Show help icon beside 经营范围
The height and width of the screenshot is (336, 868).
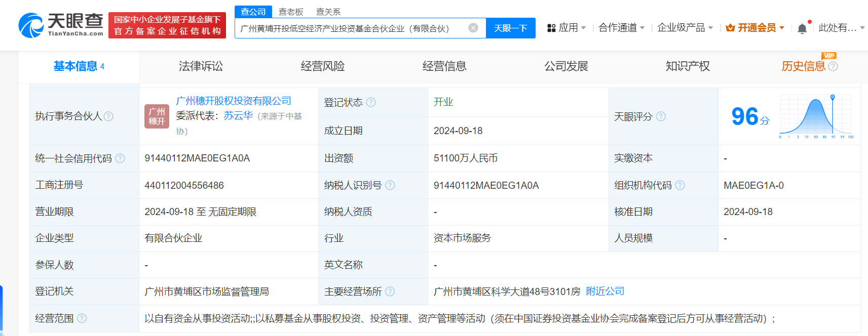[x=82, y=318]
